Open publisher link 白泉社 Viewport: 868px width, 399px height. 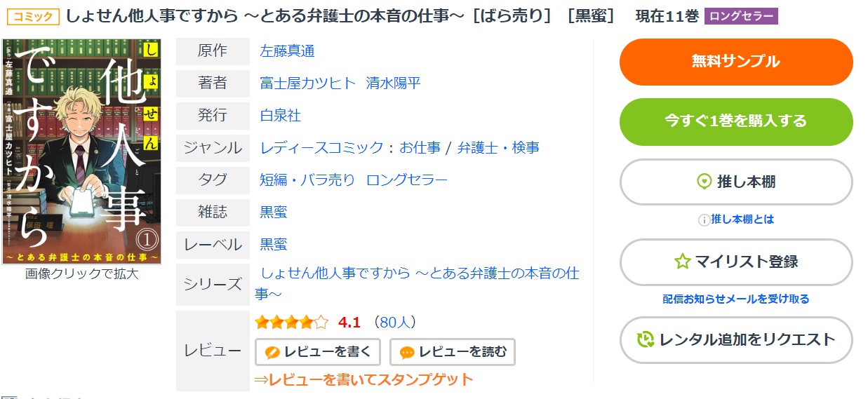pyautogui.click(x=280, y=116)
